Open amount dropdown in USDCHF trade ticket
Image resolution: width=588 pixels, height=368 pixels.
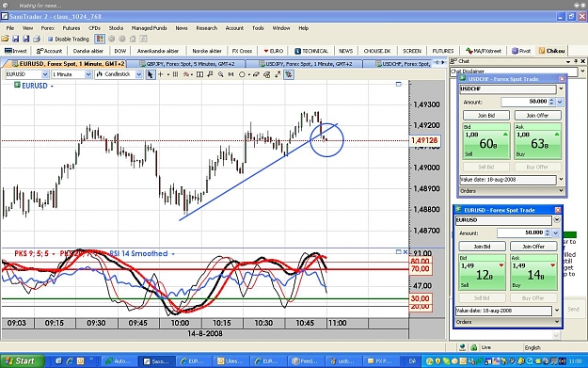pos(560,102)
